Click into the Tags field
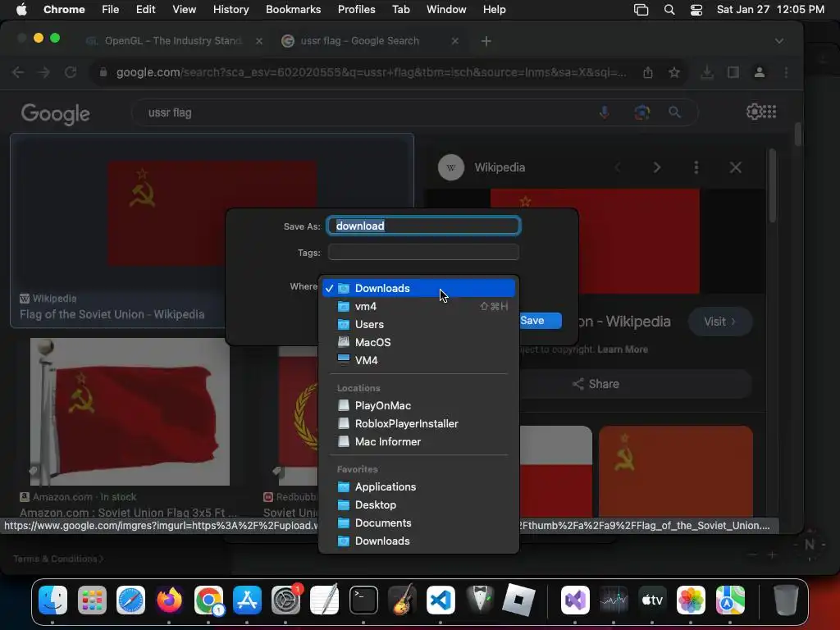This screenshot has width=840, height=630. 423,253
